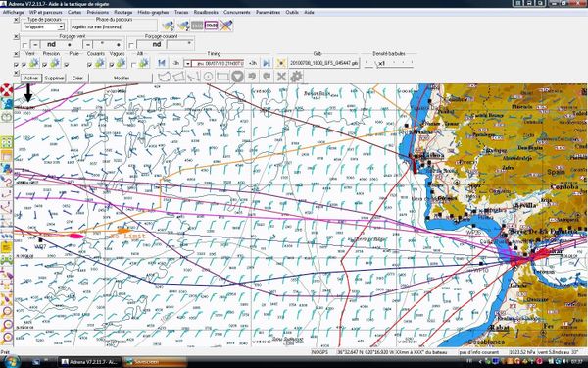Select the rectangle zone drawing tool
This screenshot has height=368, width=588.
pos(222,77)
